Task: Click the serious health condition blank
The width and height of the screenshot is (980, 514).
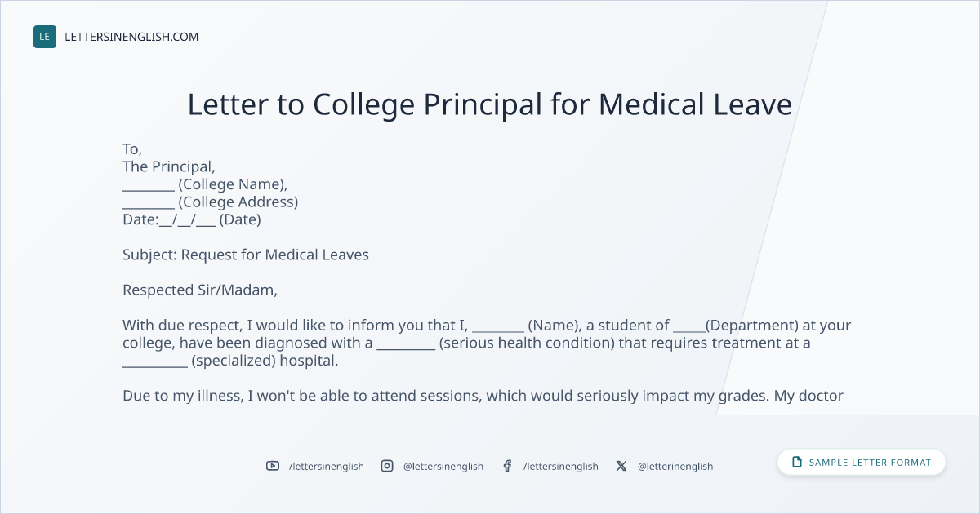Action: point(406,343)
